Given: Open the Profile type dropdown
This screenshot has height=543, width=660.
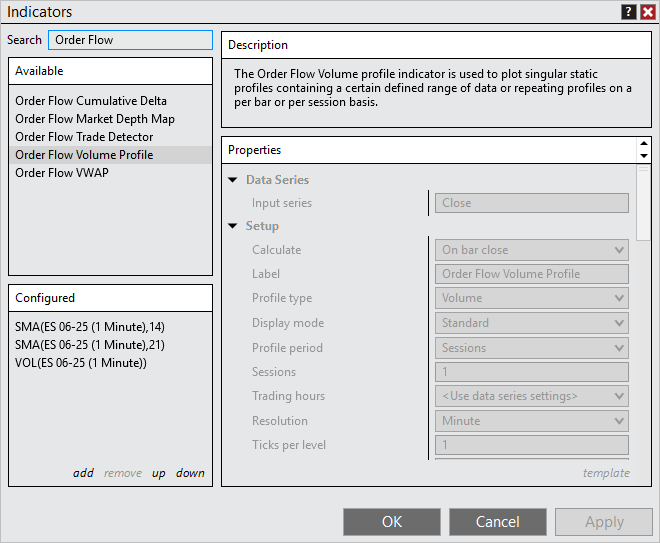Looking at the screenshot, I should point(531,298).
